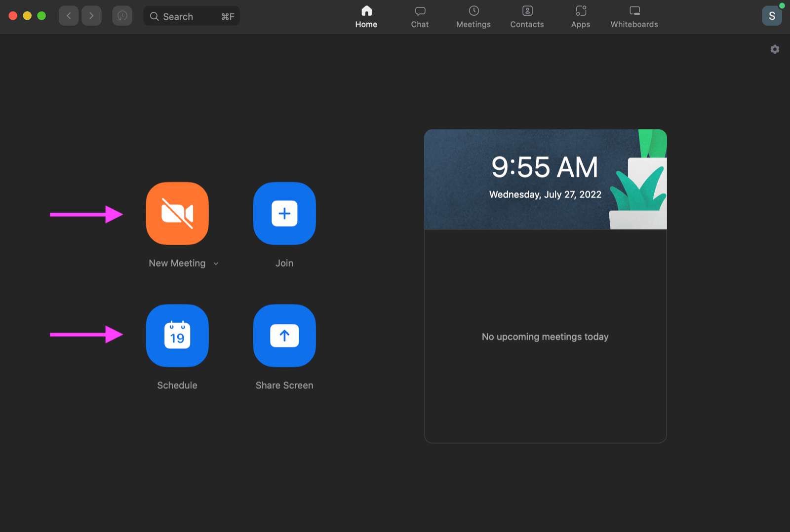Open the Whiteboards tab
This screenshot has height=532, width=790.
(634, 17)
